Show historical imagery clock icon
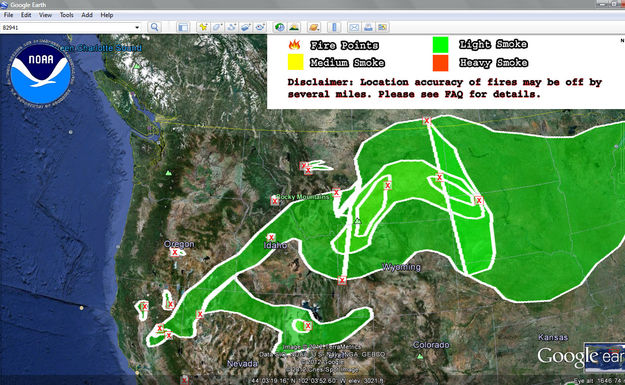Image resolution: width=625 pixels, height=385 pixels. (x=280, y=27)
